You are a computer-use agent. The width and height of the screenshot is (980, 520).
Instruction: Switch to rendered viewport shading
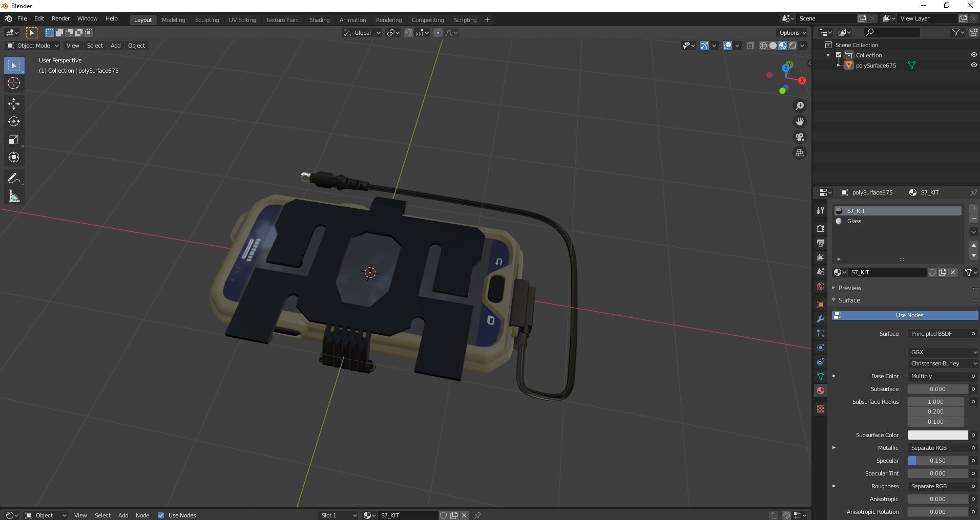[793, 46]
